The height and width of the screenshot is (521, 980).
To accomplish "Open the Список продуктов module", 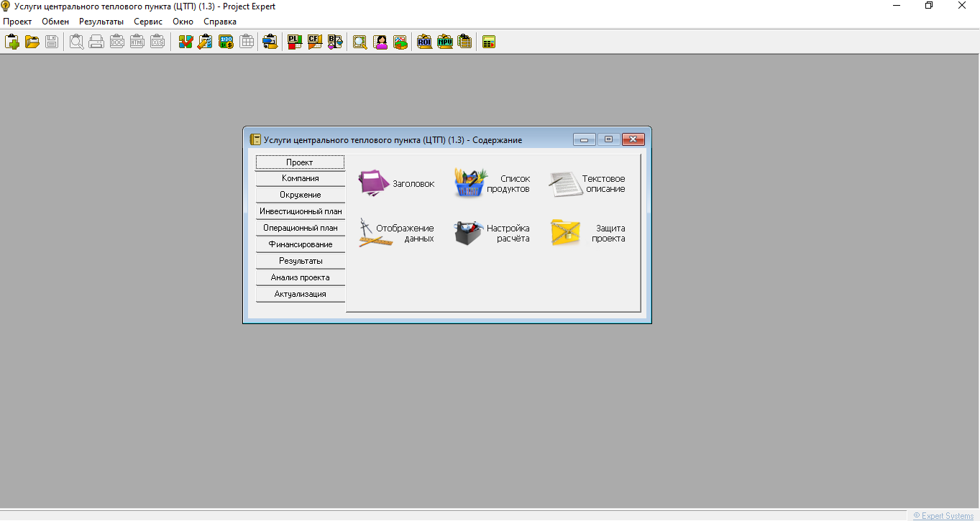I will click(x=492, y=184).
